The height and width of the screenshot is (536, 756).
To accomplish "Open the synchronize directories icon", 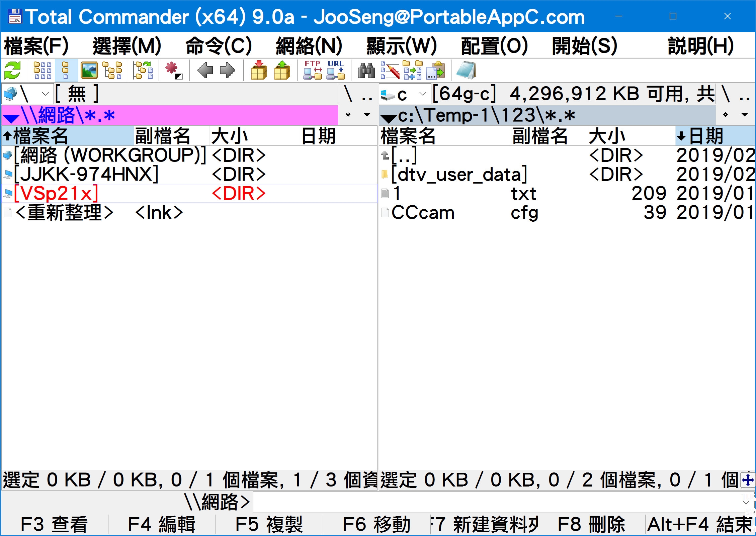I will [413, 71].
